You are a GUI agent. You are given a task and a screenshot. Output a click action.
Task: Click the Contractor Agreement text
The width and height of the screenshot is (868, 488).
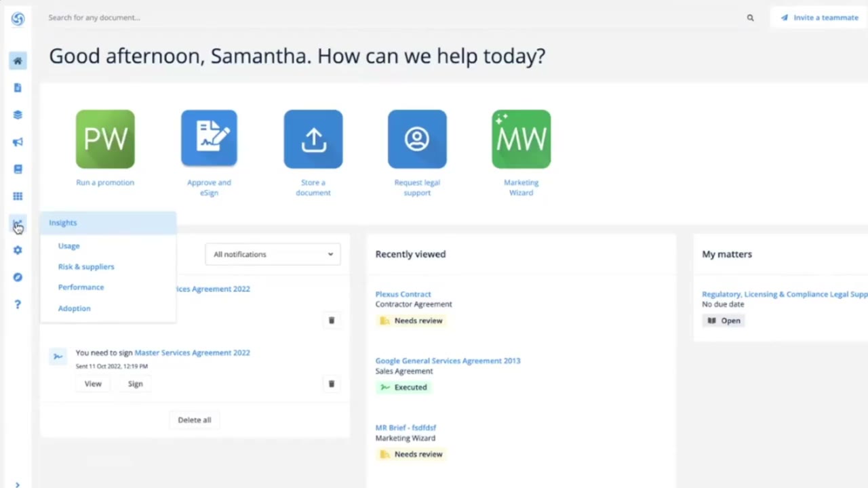click(414, 304)
